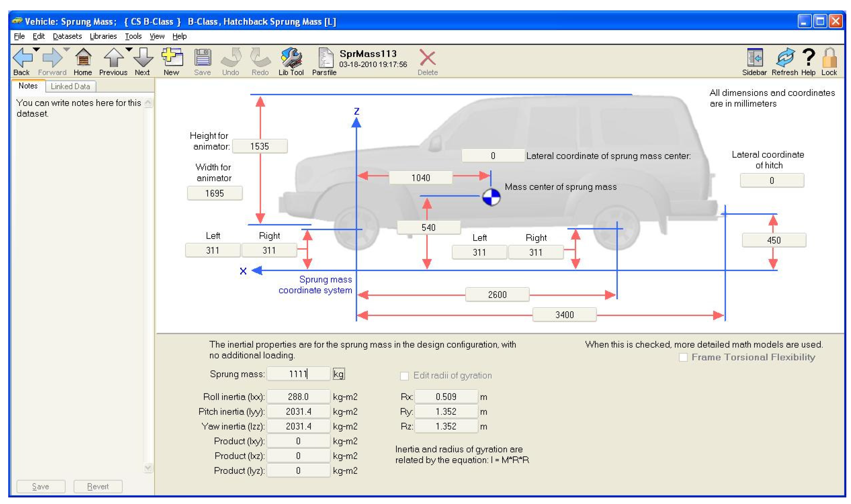Image resolution: width=851 pixels, height=504 pixels.
Task: Enable Edit radii of gyration checkbox
Action: click(404, 376)
